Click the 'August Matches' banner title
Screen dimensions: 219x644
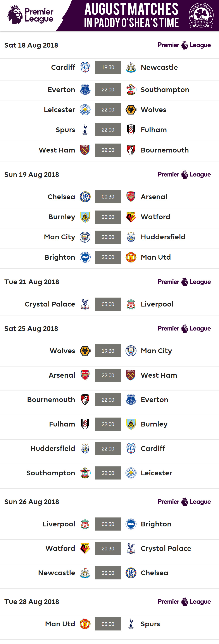[x=131, y=9]
